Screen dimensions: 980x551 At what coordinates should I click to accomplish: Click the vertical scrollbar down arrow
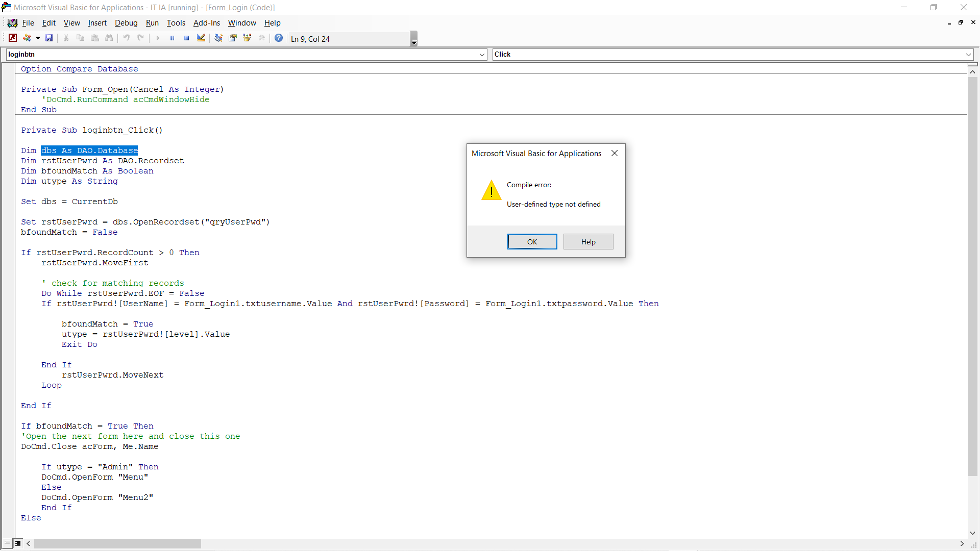pos(972,533)
